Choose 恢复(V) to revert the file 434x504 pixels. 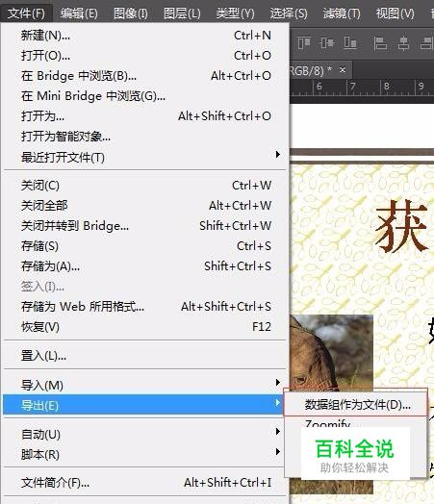click(x=144, y=327)
